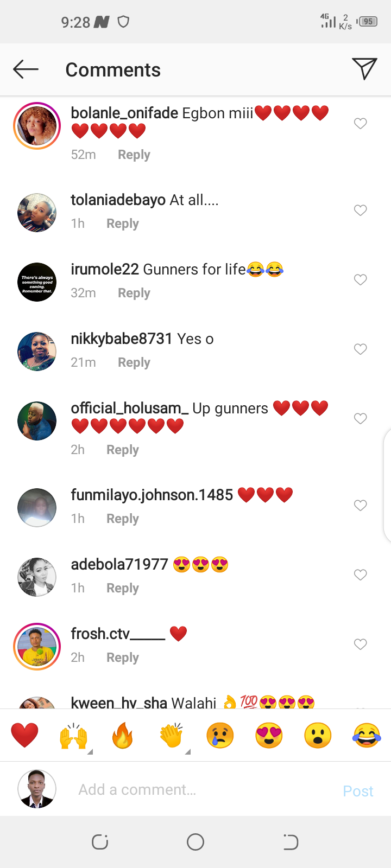Like bolanle_onifade's comment with the heart
Viewport: 391px width, 868px height.
point(361,124)
